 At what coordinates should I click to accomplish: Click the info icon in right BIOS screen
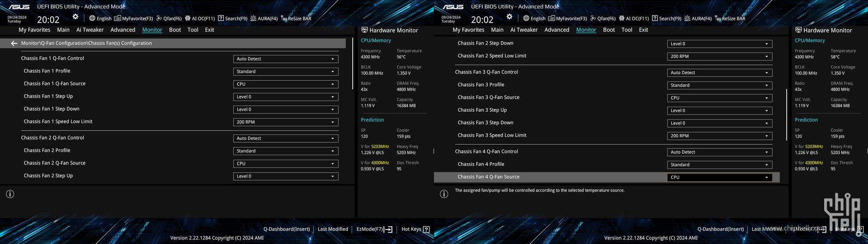[x=444, y=194]
